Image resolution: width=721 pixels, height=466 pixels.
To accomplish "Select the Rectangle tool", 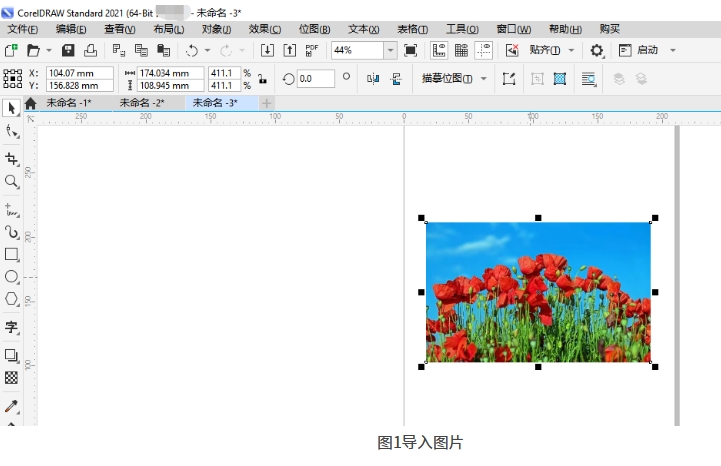I will coord(12,254).
